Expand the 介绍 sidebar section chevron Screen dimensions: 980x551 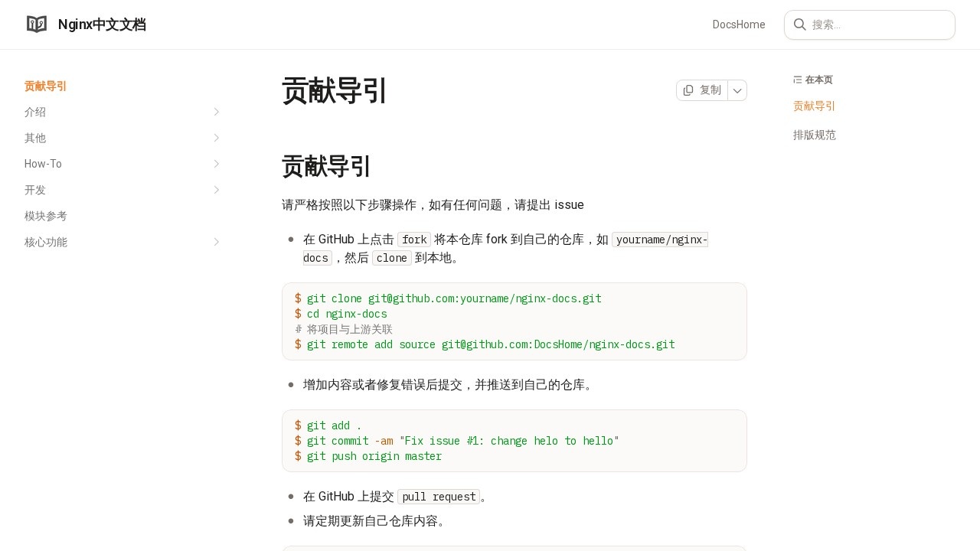pos(217,112)
